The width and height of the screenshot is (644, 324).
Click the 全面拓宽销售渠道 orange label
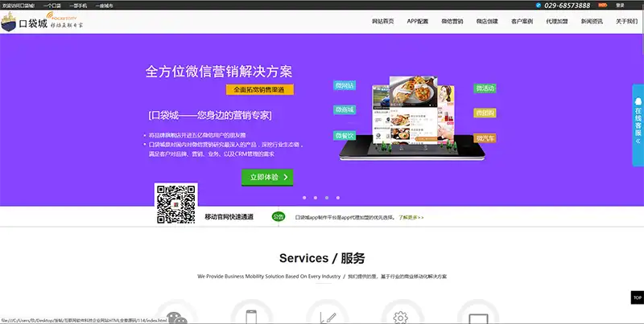tap(259, 90)
